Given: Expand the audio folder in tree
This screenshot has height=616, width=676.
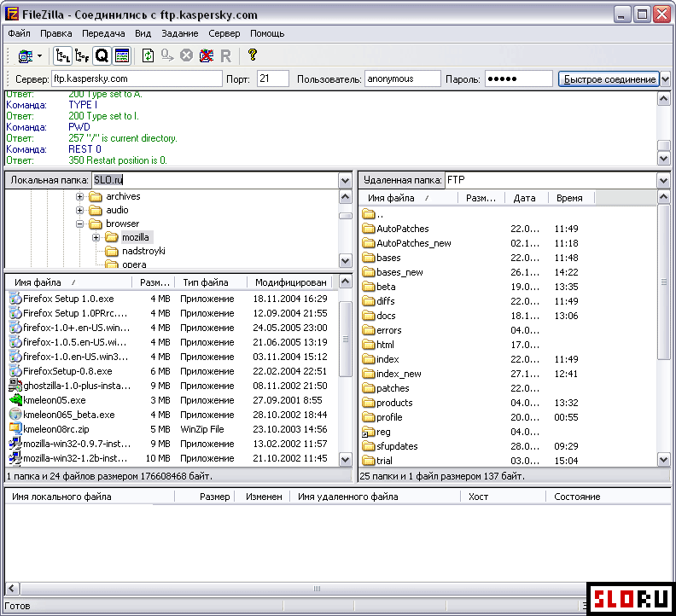Looking at the screenshot, I should pos(79,211).
